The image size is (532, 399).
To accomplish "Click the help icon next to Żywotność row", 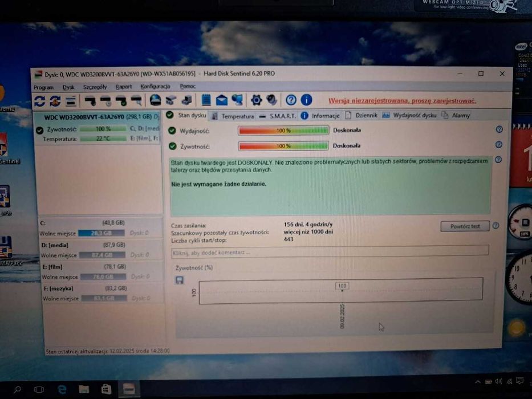I will (x=499, y=145).
